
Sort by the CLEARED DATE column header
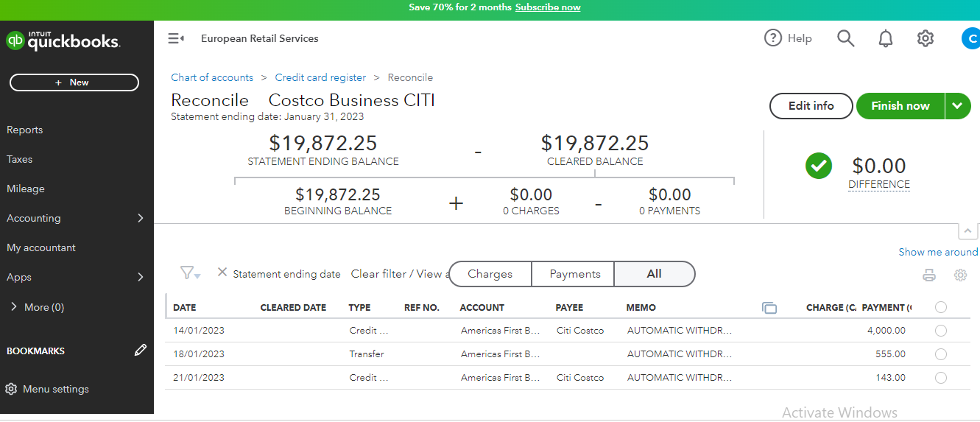293,308
